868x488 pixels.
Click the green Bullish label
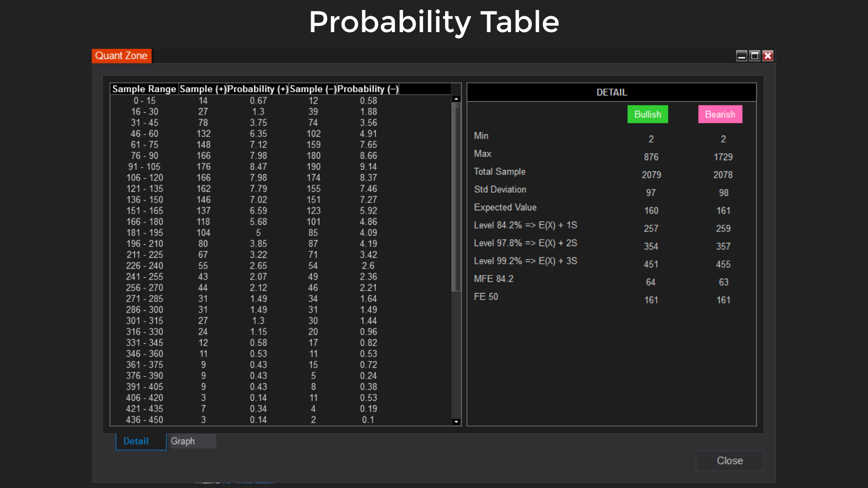point(647,114)
